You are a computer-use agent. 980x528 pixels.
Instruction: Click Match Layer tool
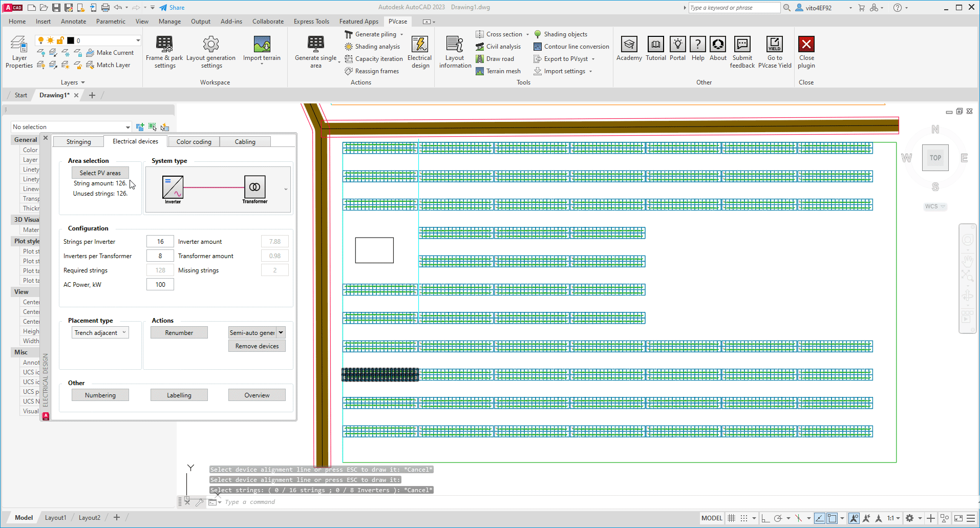[x=108, y=65]
